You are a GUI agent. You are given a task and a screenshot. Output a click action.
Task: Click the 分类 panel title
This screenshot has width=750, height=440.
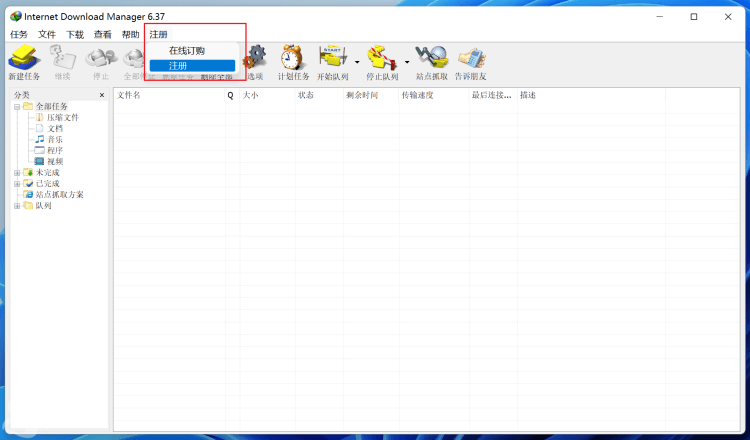click(22, 95)
